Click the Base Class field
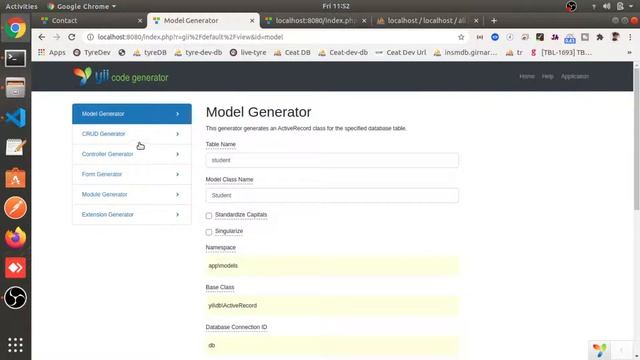640x360 pixels. click(332, 305)
